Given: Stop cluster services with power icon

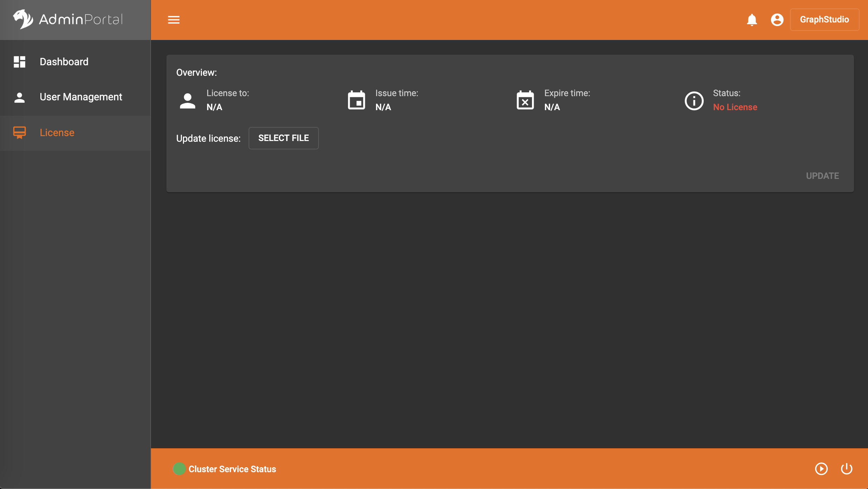Looking at the screenshot, I should 846,469.
